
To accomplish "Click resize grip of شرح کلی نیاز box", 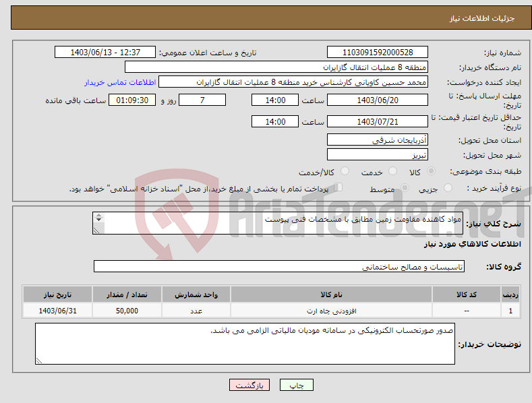I will (x=96, y=230).
